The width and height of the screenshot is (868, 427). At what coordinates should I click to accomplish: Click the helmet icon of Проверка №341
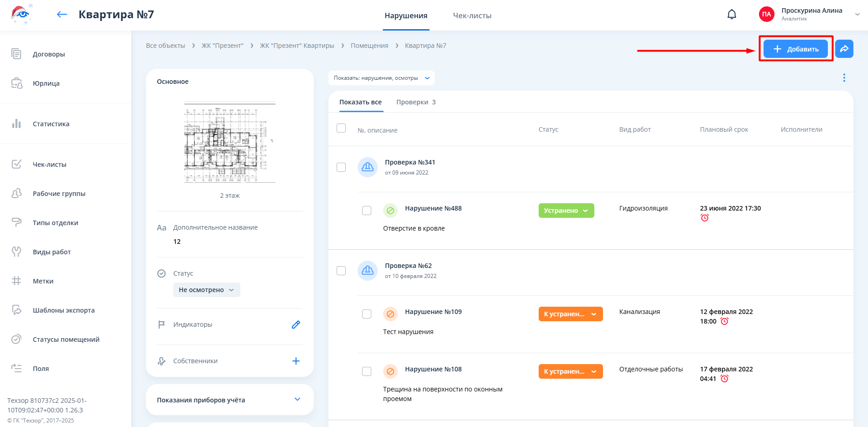(367, 167)
